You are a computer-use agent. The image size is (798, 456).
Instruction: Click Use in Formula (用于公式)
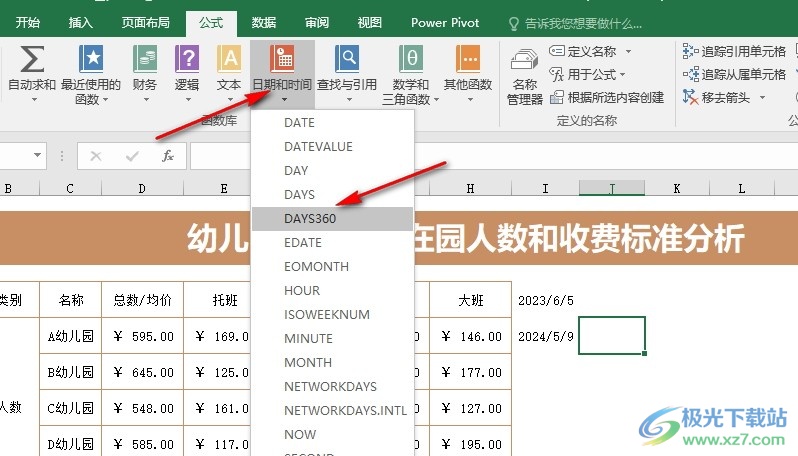(583, 75)
